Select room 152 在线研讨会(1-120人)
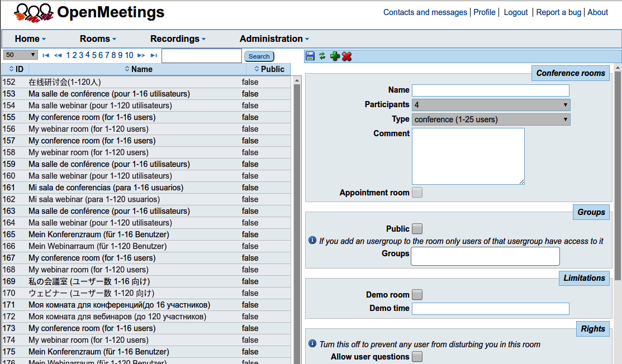 click(x=146, y=82)
